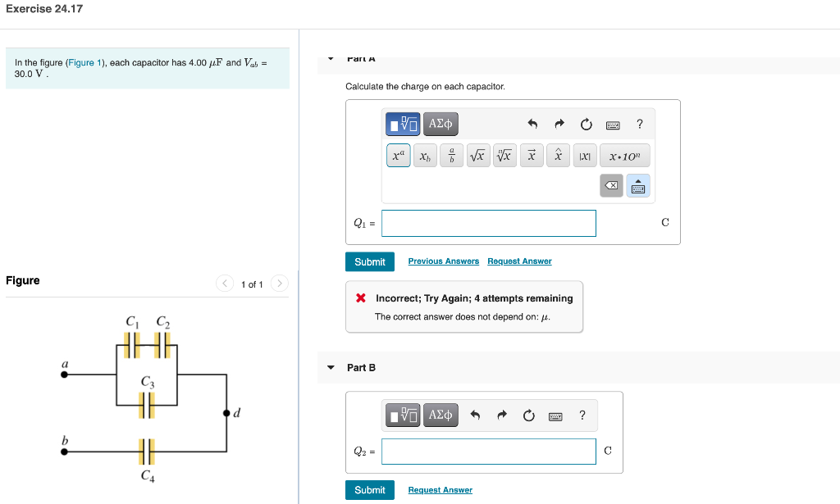Click the Q1 answer input field
The height and width of the screenshot is (504, 840).
(x=489, y=223)
